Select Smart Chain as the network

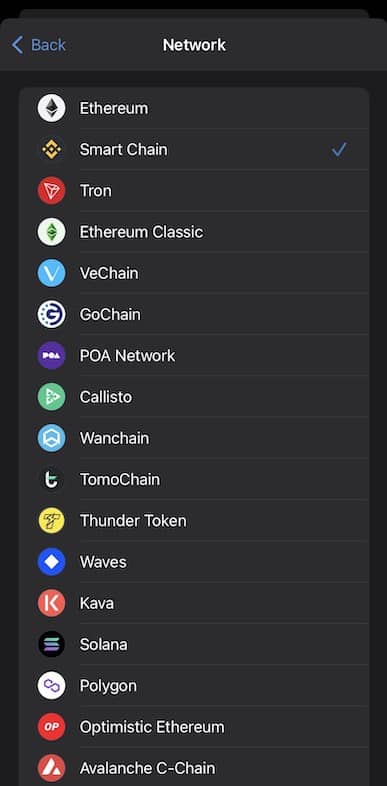[x=194, y=149]
